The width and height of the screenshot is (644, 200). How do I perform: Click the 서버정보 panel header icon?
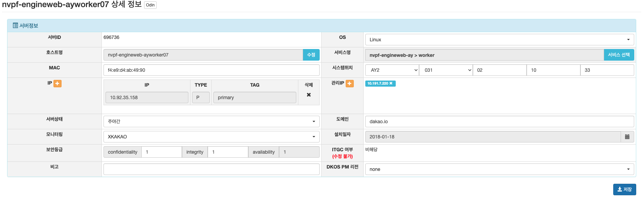click(15, 26)
